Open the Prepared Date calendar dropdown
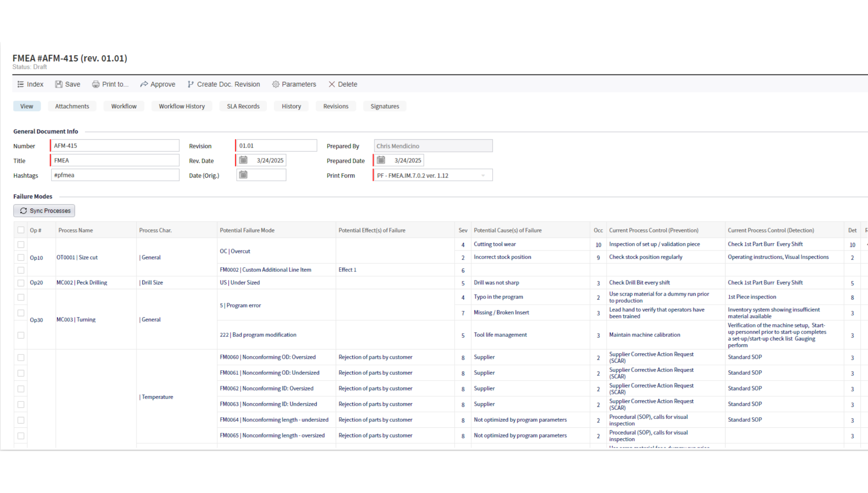 point(381,160)
